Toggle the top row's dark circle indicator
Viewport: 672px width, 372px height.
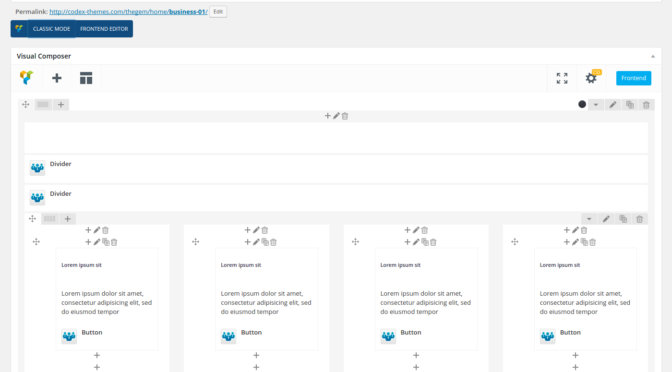[582, 104]
